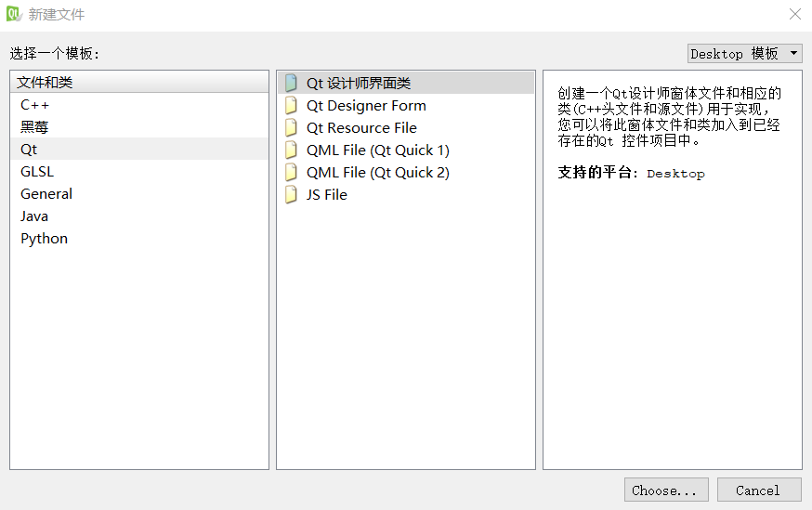
Task: Click the 文件和类 list header
Action: coord(139,82)
